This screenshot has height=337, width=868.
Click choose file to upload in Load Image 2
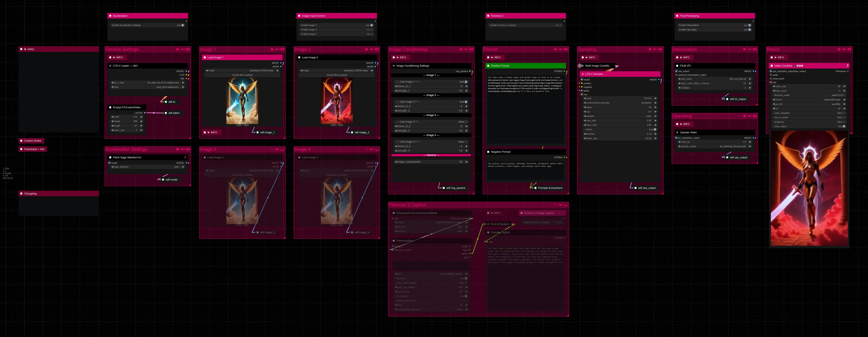[x=336, y=75]
